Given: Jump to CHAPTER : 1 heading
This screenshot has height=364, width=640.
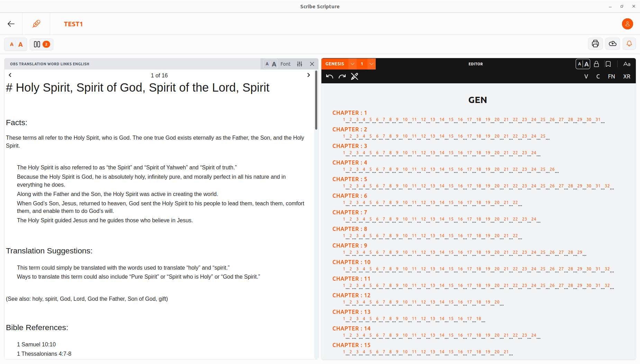Looking at the screenshot, I should (349, 113).
